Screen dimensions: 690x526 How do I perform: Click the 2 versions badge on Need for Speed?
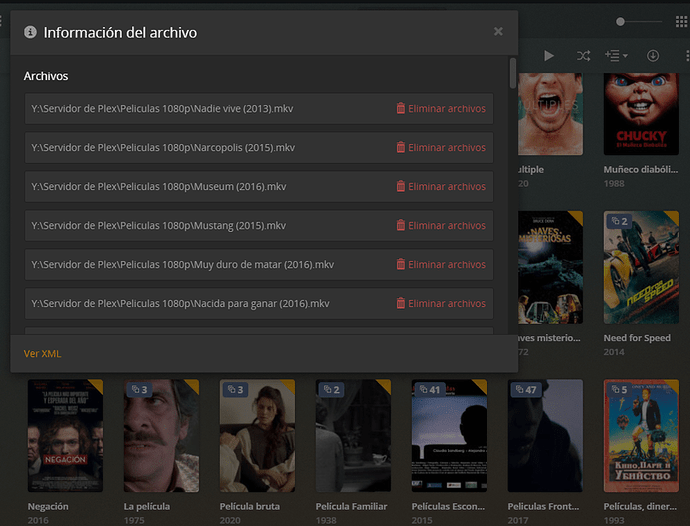pos(619,221)
